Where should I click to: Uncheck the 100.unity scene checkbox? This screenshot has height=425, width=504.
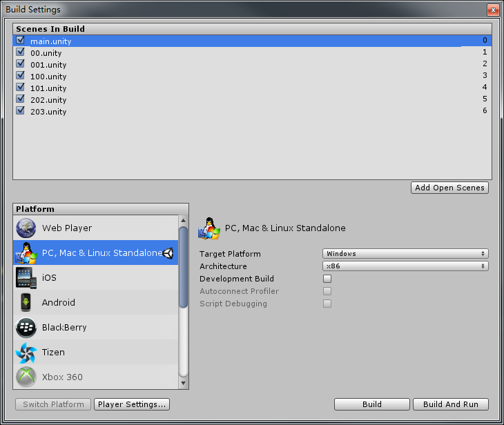tap(20, 75)
